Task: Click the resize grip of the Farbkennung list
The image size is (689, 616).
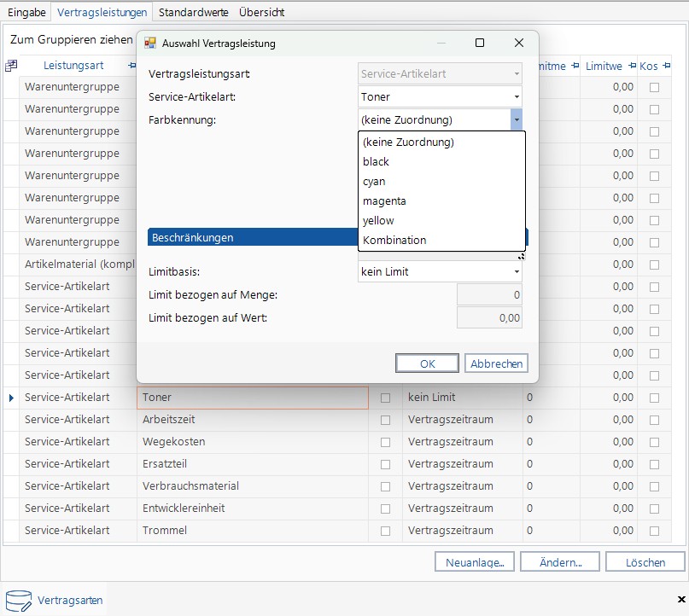Action: click(521, 254)
